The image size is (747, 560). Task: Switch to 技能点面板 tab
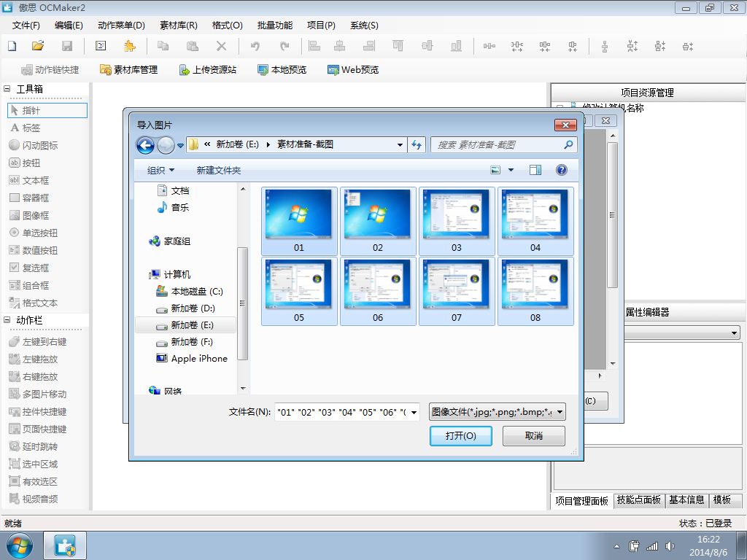click(x=639, y=500)
